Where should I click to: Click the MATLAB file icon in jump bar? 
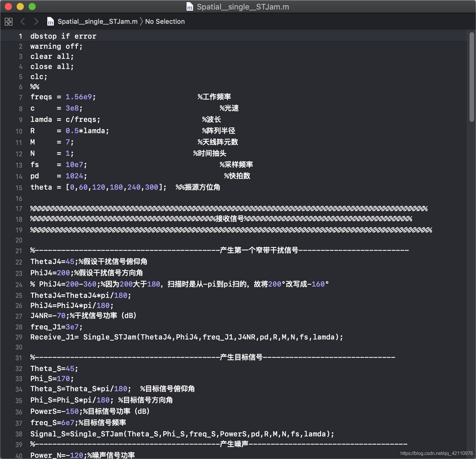[51, 21]
